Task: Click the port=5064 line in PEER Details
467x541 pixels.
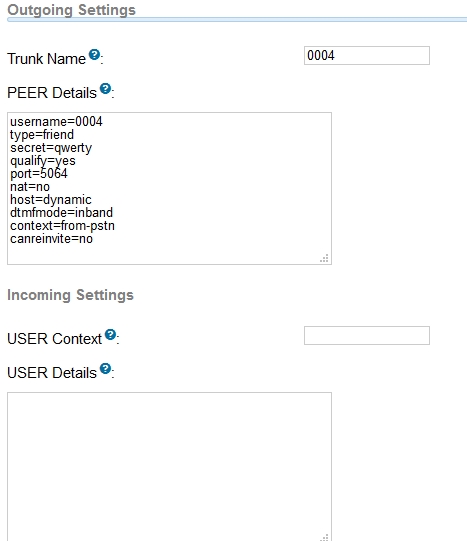Action: click(x=39, y=174)
